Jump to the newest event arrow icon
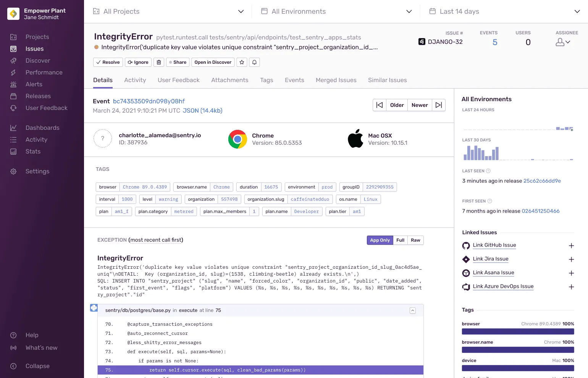Image resolution: width=588 pixels, height=378 pixels. (439, 105)
